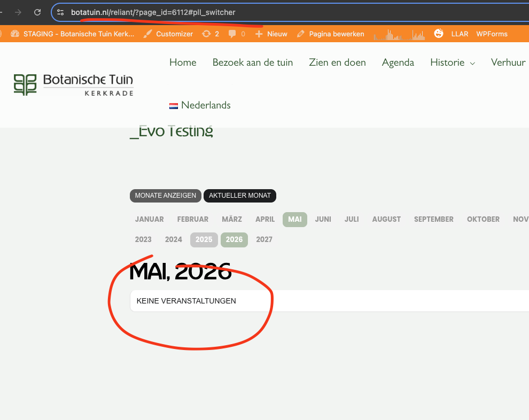Click the smiley face icon before LLAR
Image resolution: width=529 pixels, height=420 pixels.
[x=439, y=34]
